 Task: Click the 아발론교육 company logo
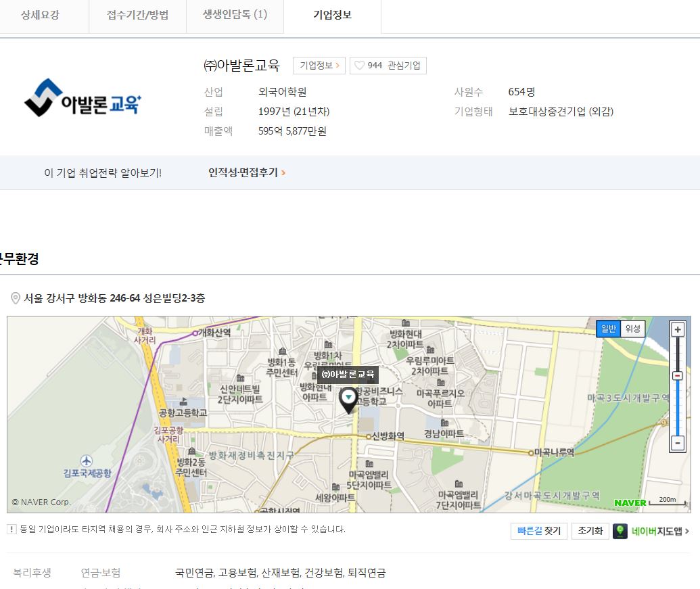click(83, 99)
